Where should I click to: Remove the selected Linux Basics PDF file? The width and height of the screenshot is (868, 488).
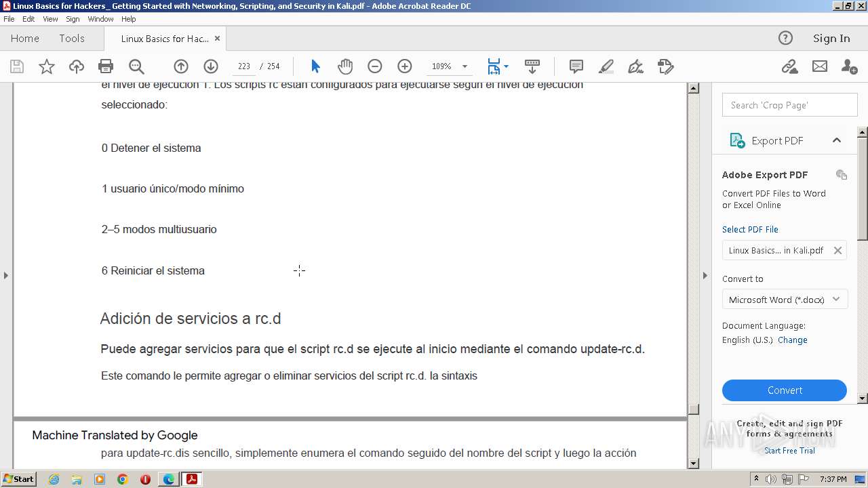click(x=837, y=250)
